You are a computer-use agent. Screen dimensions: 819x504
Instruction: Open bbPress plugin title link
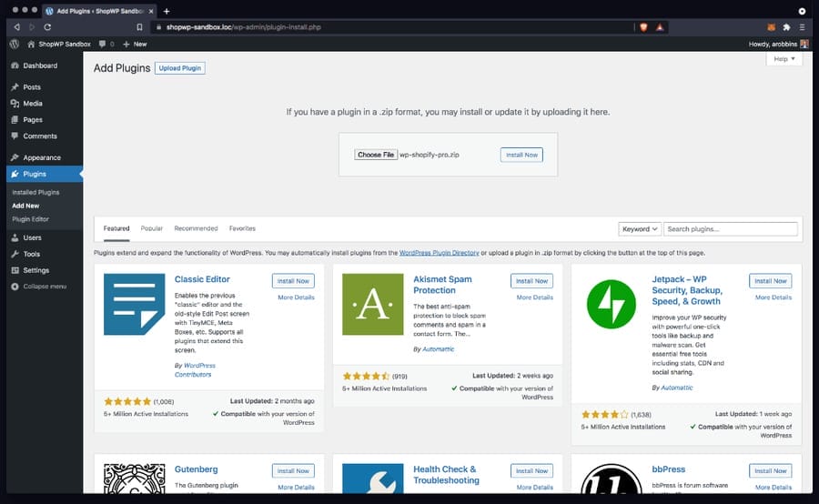point(669,469)
